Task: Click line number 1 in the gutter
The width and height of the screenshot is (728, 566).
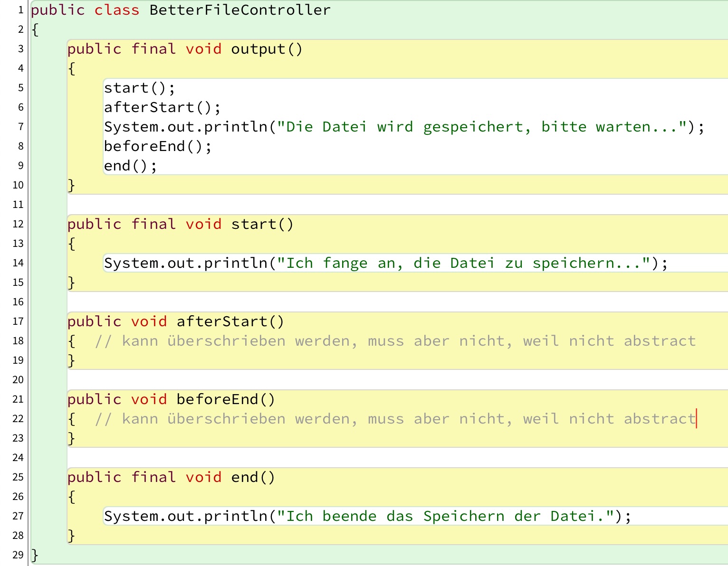Action: click(20, 10)
